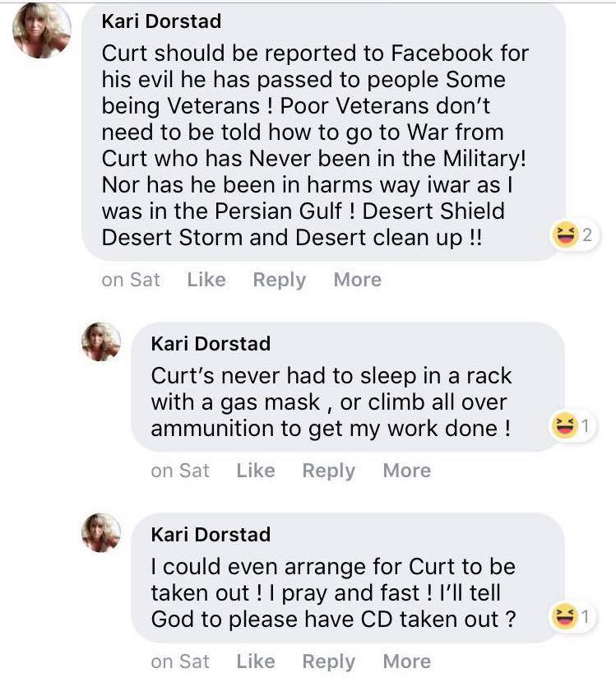This screenshot has height=687, width=616.
Task: Open Kari Dorstad name link in gas mask comment
Action: (x=211, y=344)
